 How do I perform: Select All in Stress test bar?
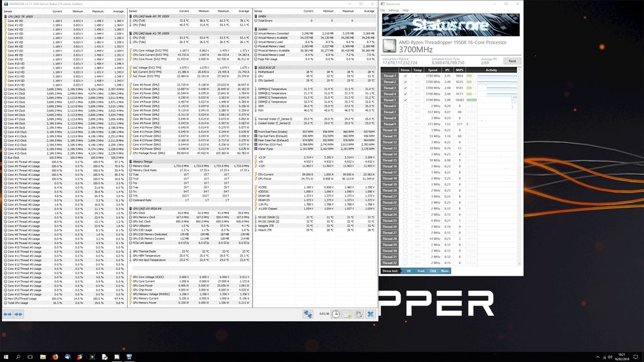[x=409, y=271]
